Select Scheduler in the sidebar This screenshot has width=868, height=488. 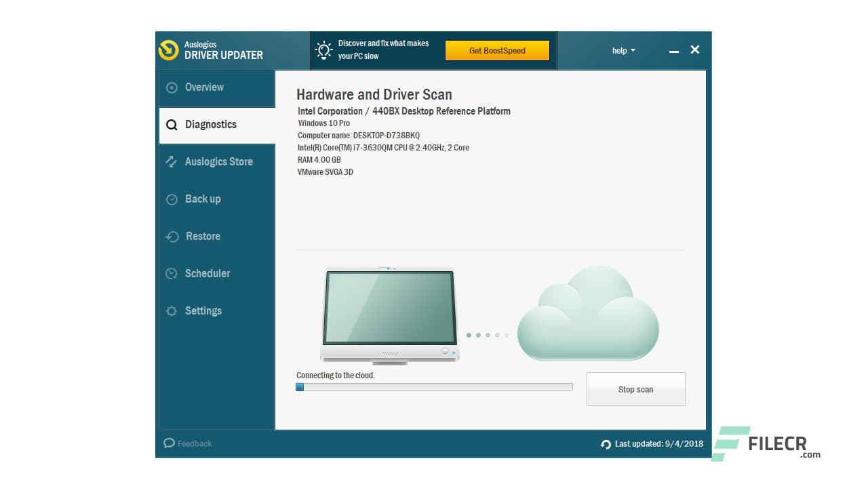click(208, 274)
